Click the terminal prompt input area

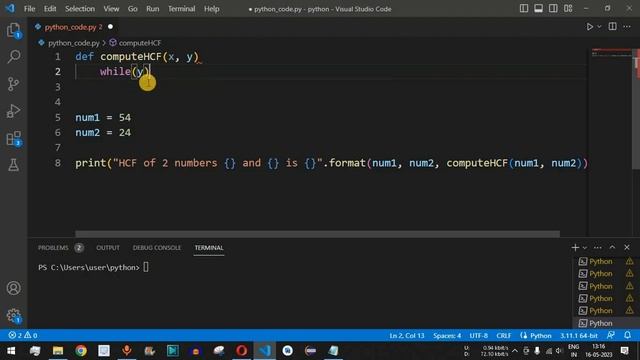click(146, 267)
